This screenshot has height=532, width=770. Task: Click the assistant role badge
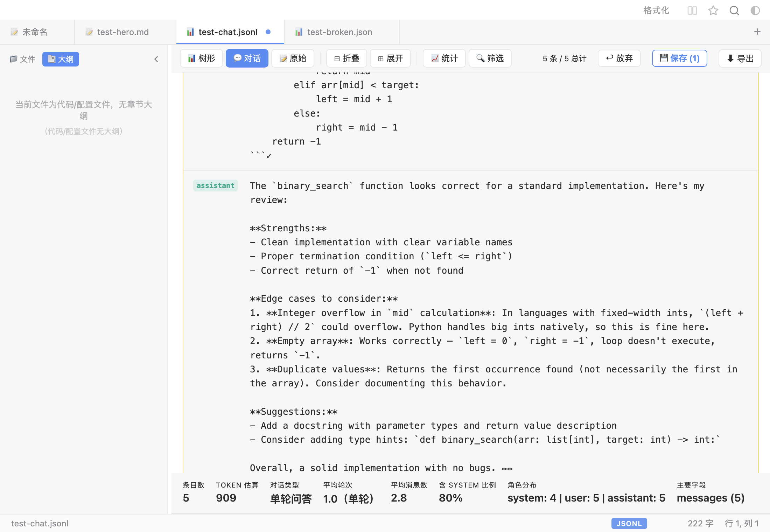pos(216,185)
